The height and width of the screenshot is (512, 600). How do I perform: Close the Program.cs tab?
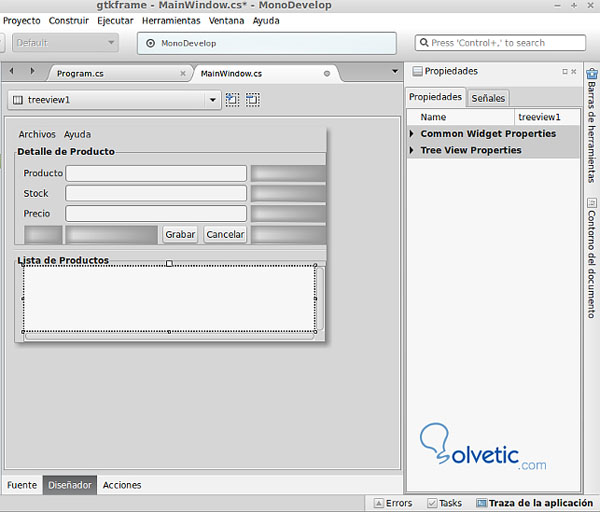pos(183,73)
